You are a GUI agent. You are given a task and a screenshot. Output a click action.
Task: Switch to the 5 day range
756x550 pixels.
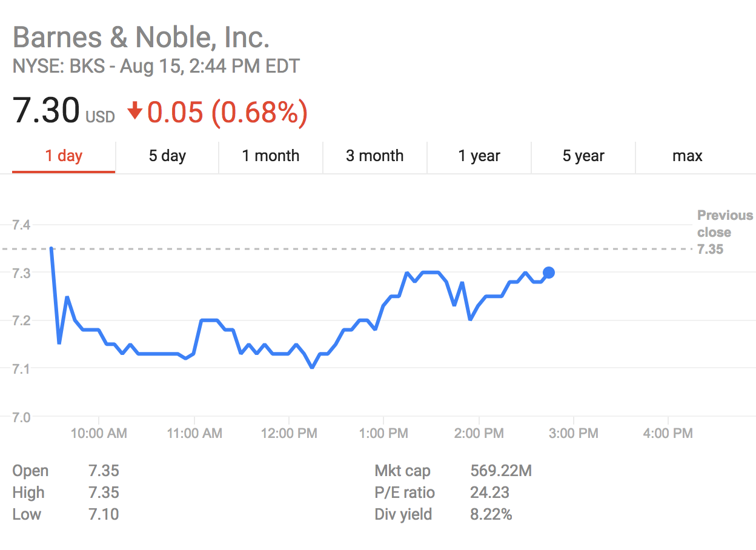coord(167,156)
